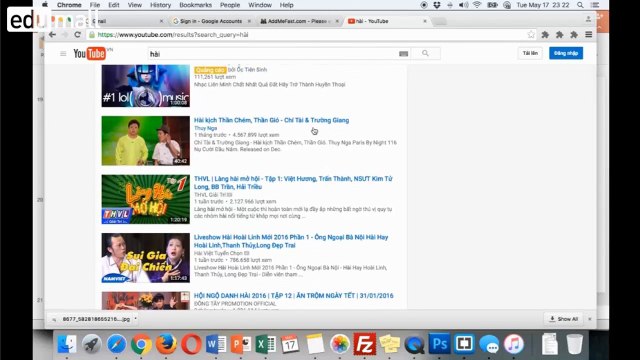Open download item options arrow
The height and width of the screenshot is (360, 640).
[x=136, y=319]
